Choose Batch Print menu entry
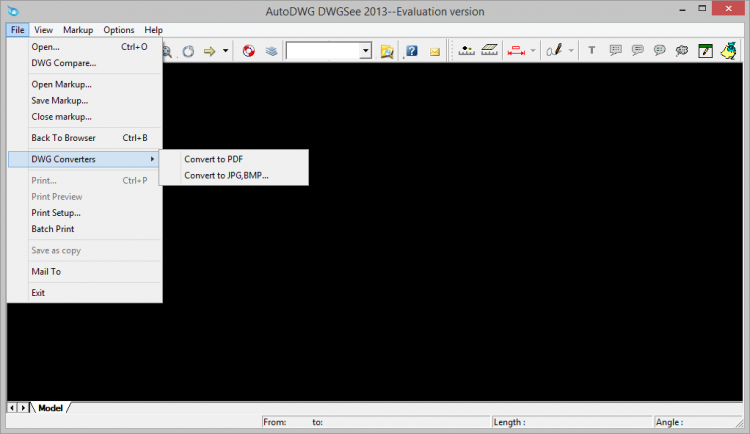 pyautogui.click(x=85, y=229)
